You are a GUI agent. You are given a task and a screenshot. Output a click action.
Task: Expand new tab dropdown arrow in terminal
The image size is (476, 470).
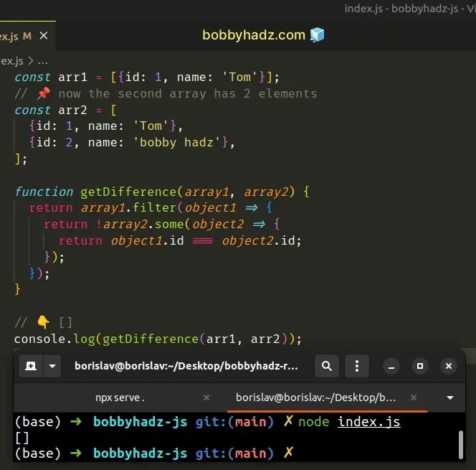pos(52,366)
